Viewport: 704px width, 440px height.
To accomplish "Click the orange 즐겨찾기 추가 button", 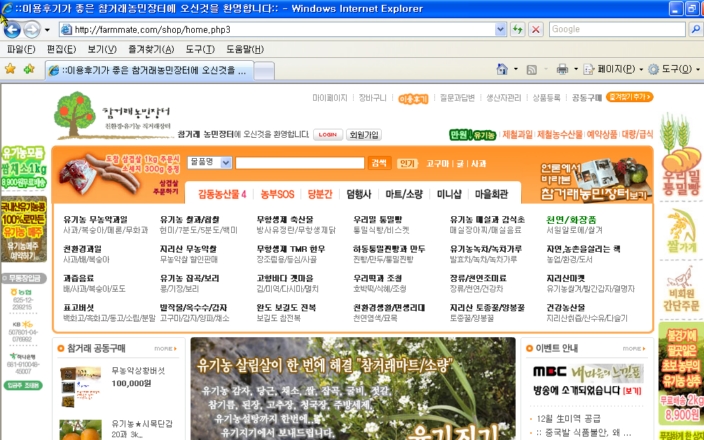I will click(x=629, y=97).
